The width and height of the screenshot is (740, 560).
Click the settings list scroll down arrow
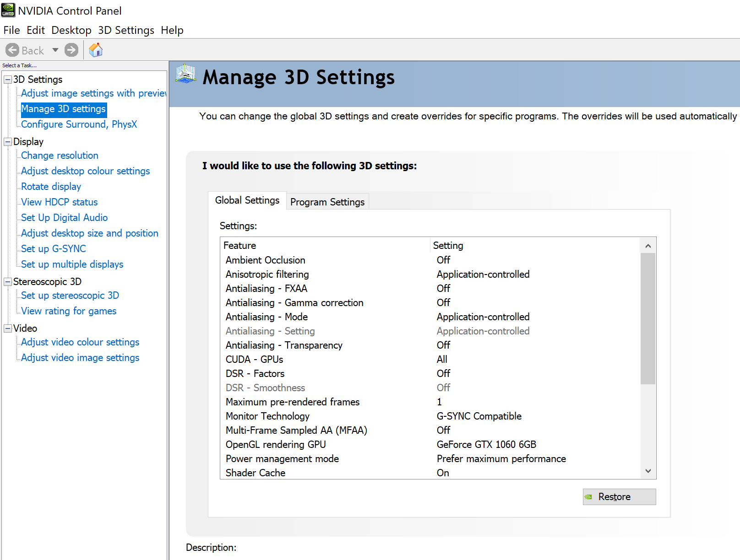pos(648,471)
